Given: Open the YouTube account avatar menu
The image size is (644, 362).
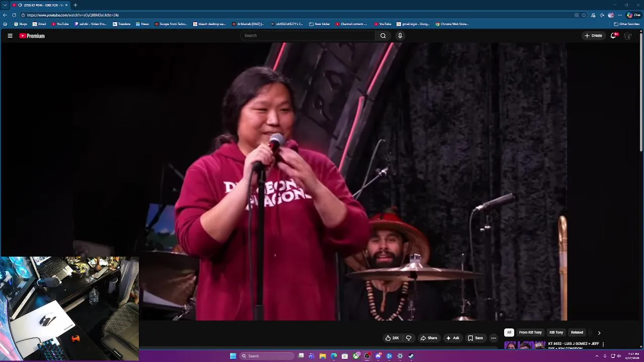Looking at the screenshot, I should 627,36.
